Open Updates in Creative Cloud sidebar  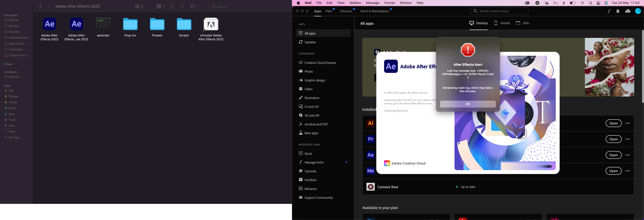[308, 42]
